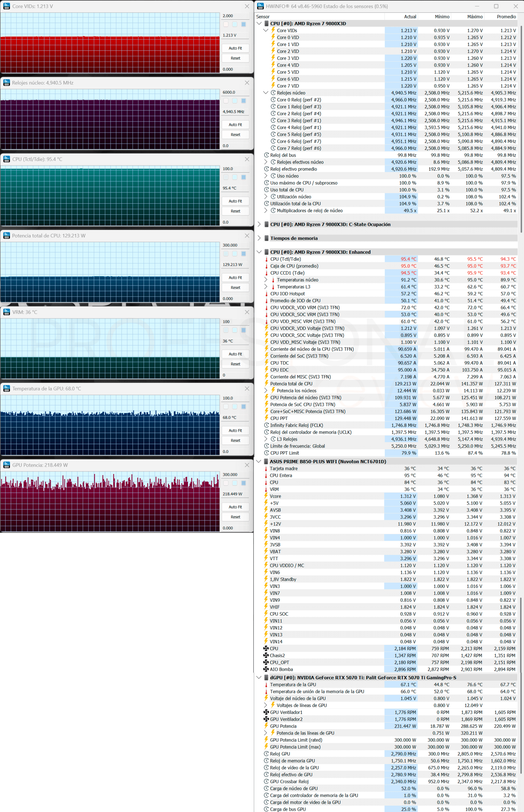
Task: Click Auto Fit in the GPU Potencia graph
Action: [x=236, y=507]
